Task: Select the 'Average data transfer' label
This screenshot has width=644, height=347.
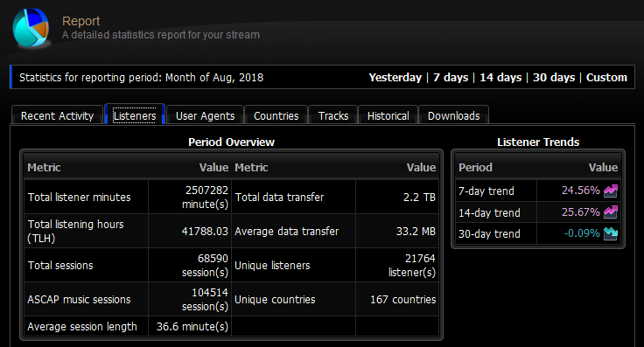Action: (287, 232)
